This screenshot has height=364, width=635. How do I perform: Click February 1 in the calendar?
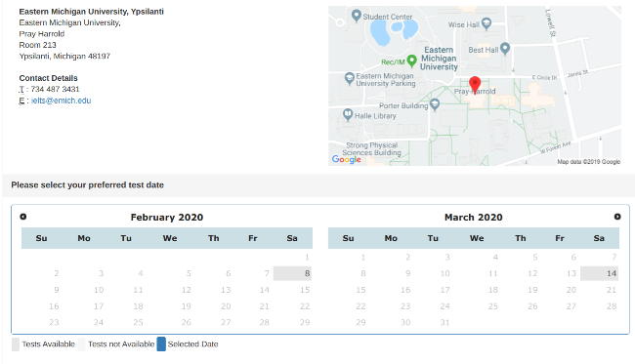[x=307, y=258]
